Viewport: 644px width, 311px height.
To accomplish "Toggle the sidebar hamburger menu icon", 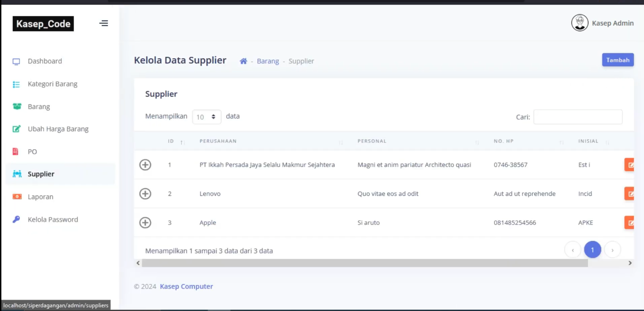I will [x=104, y=23].
